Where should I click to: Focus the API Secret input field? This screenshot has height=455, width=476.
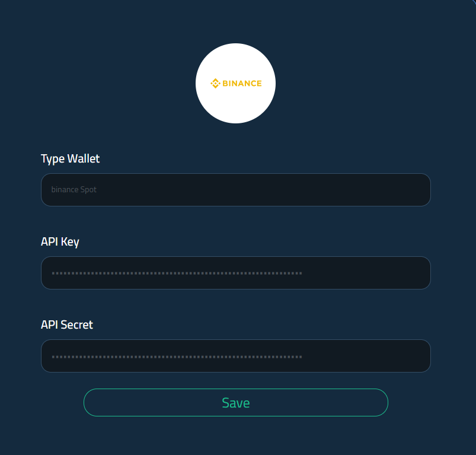[236, 356]
